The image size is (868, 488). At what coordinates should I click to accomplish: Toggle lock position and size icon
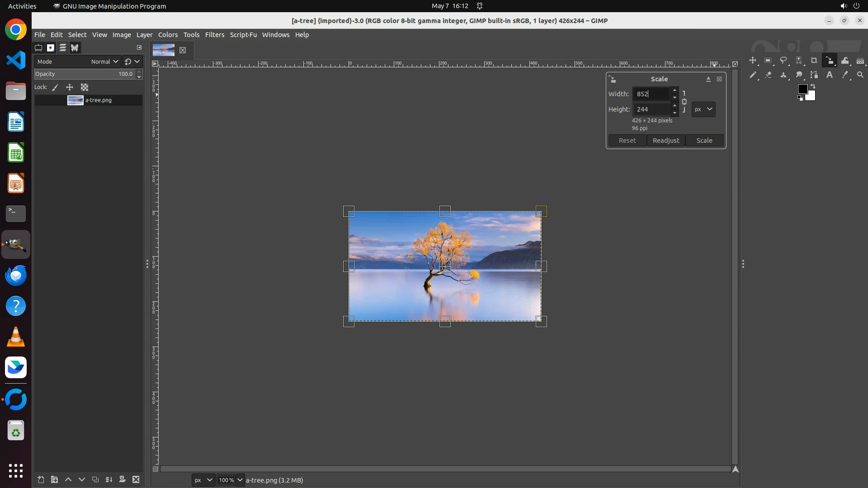tap(70, 88)
